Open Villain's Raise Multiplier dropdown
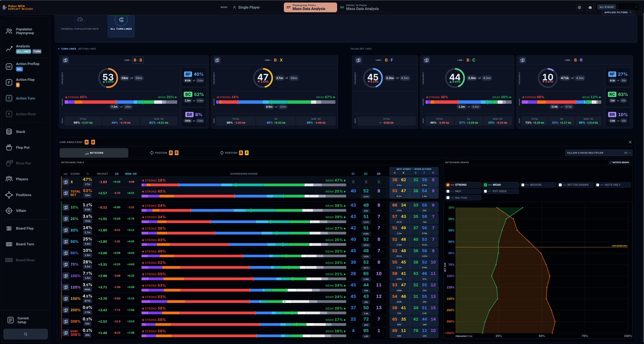 (x=599, y=153)
